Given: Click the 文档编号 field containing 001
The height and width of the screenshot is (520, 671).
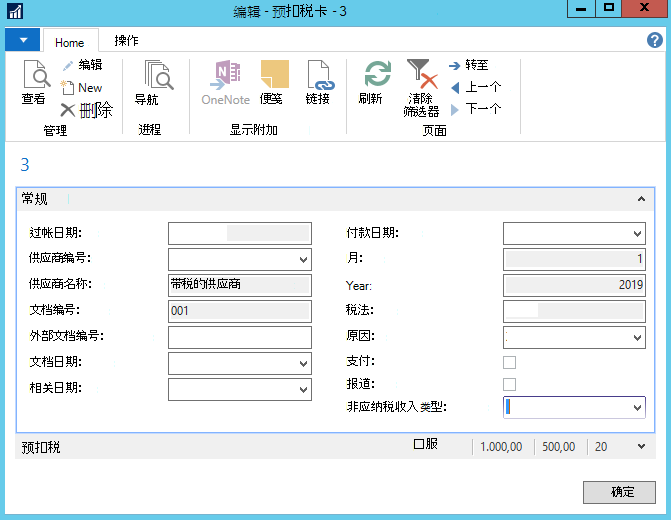Looking at the screenshot, I should (x=240, y=311).
